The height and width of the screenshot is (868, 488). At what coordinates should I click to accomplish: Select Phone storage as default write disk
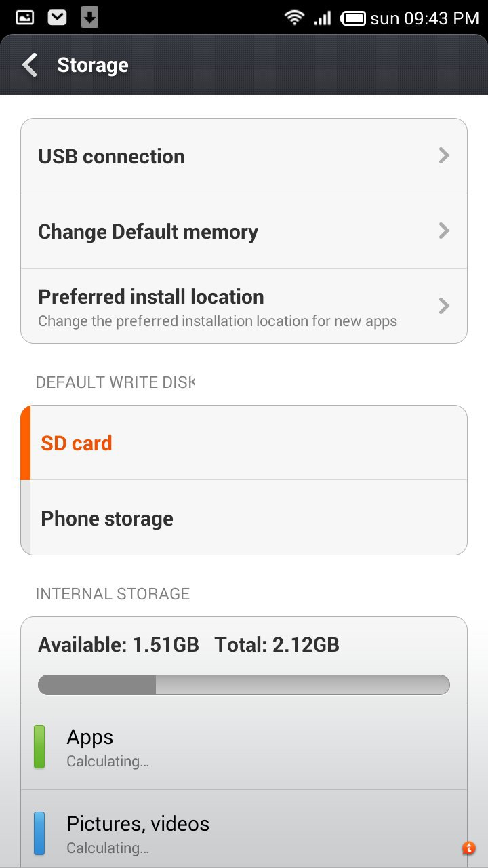[x=244, y=519]
